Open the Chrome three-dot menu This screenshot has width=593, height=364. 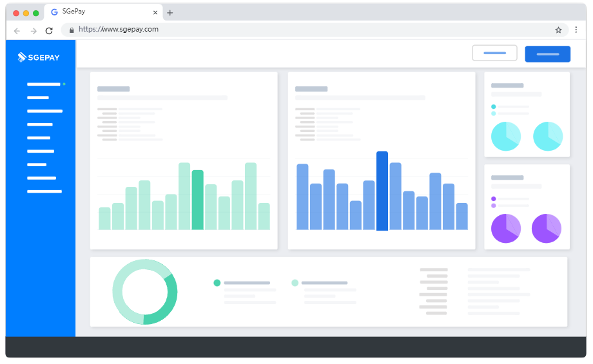pyautogui.click(x=575, y=30)
